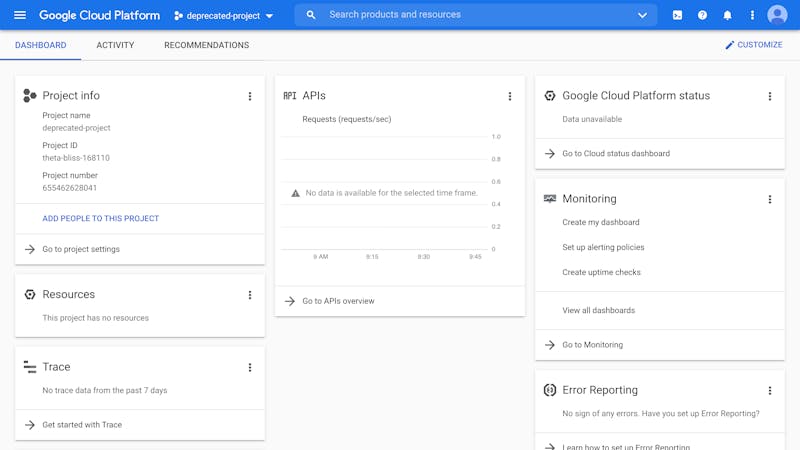
Task: Open Go to Cloud status dashboard link
Action: (616, 154)
